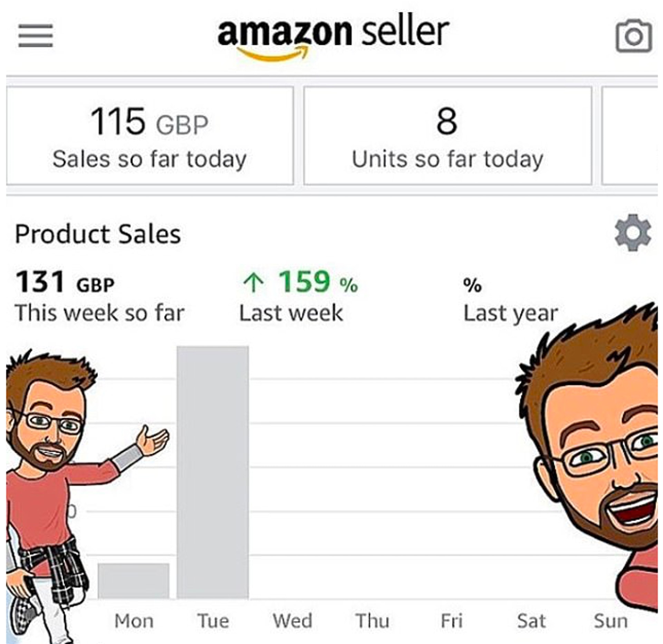This screenshot has width=663, height=644.
Task: Tap the Product Sales heading
Action: (98, 234)
